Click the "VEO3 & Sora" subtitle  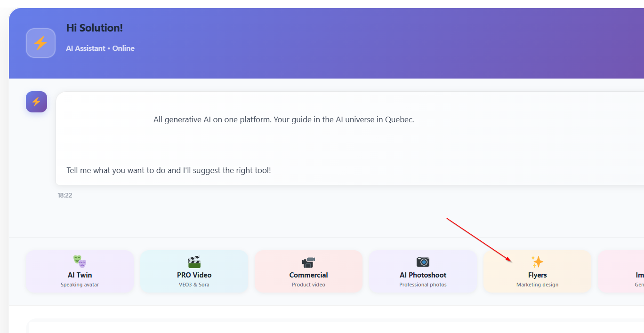(x=194, y=285)
